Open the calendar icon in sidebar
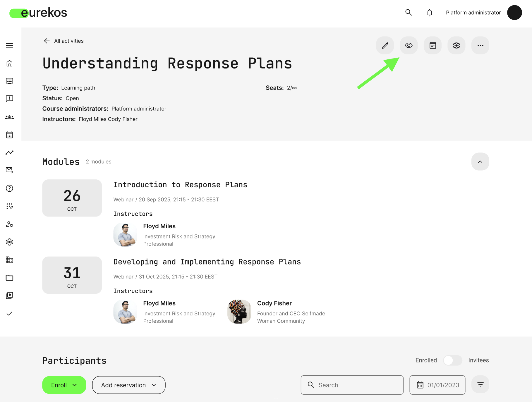 (9, 135)
